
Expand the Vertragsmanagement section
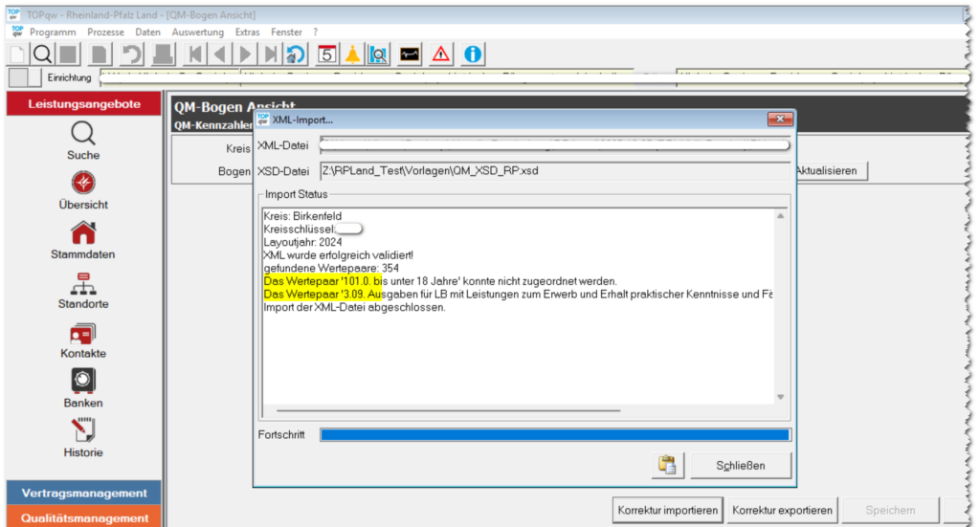click(84, 494)
